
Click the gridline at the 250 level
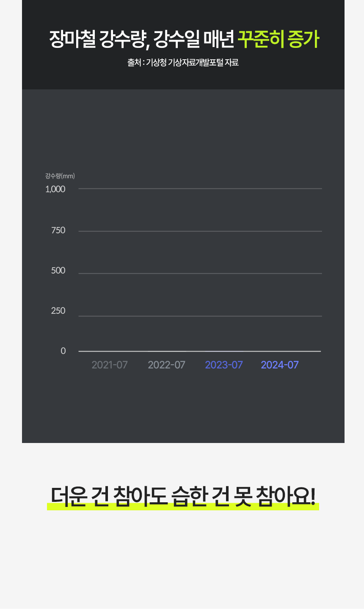tap(200, 316)
